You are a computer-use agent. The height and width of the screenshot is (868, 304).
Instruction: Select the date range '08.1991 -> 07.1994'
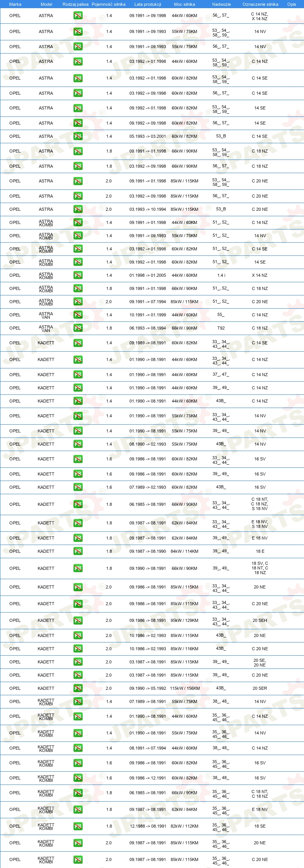click(x=148, y=748)
